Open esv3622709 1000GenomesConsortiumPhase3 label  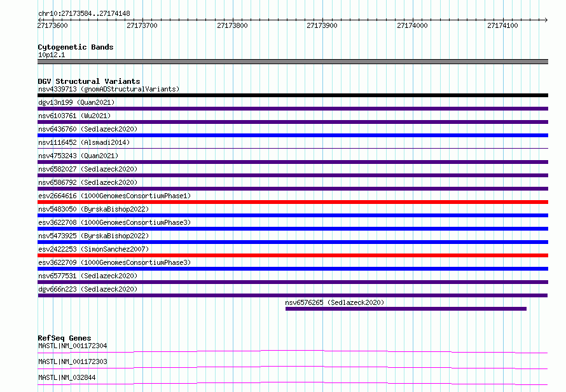[x=114, y=262]
